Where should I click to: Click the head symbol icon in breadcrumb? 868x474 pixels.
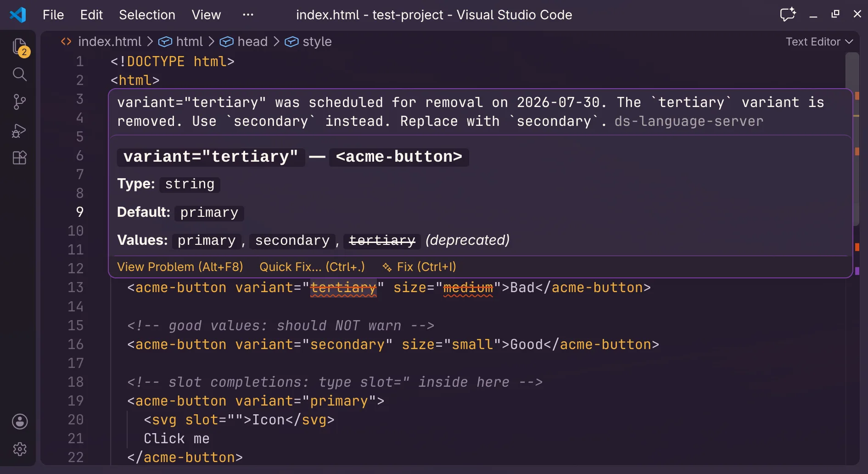[x=227, y=42]
